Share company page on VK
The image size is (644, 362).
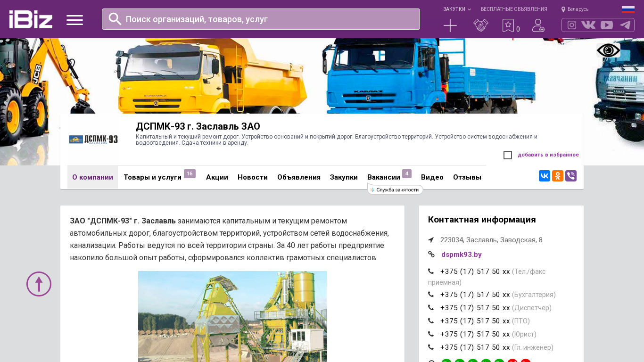[x=545, y=176]
